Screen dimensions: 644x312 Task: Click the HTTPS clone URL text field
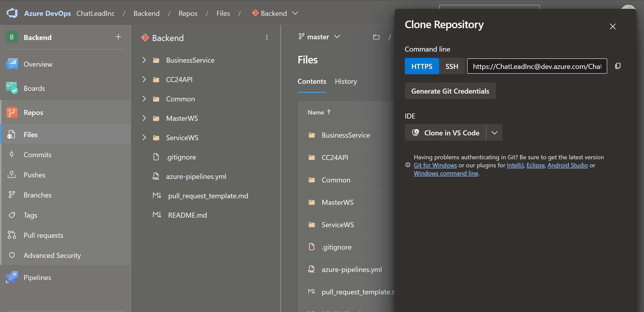point(537,66)
